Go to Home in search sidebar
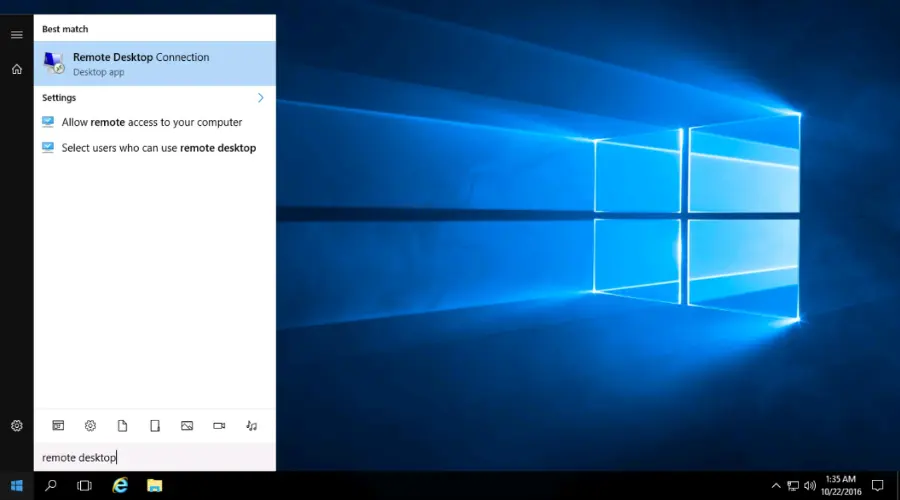Image resolution: width=900 pixels, height=500 pixels. [16, 69]
